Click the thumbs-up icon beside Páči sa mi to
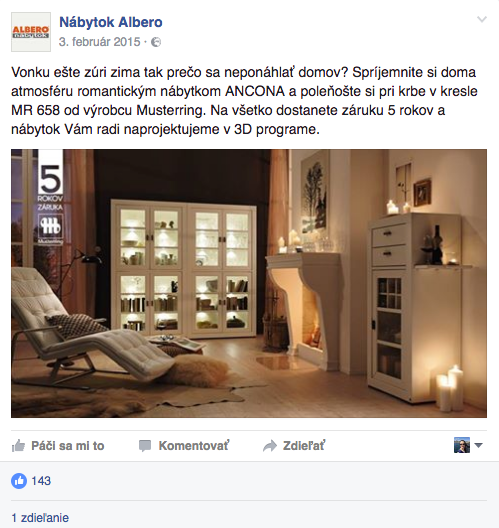 (x=18, y=446)
